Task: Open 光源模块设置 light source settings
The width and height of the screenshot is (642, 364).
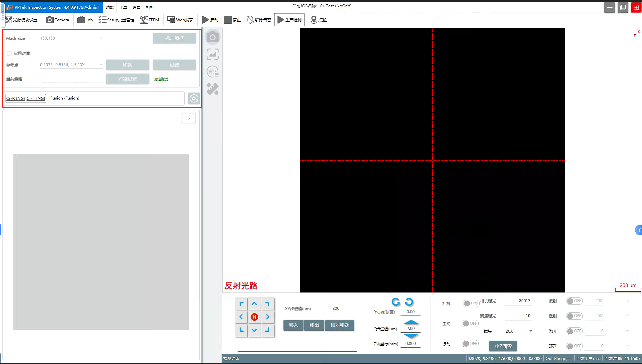Action: click(x=21, y=20)
